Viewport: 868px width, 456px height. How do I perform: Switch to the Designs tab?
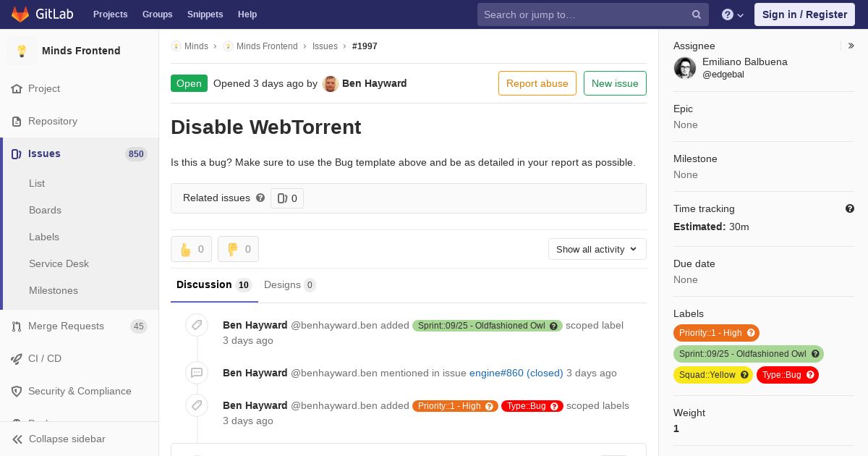coord(289,284)
